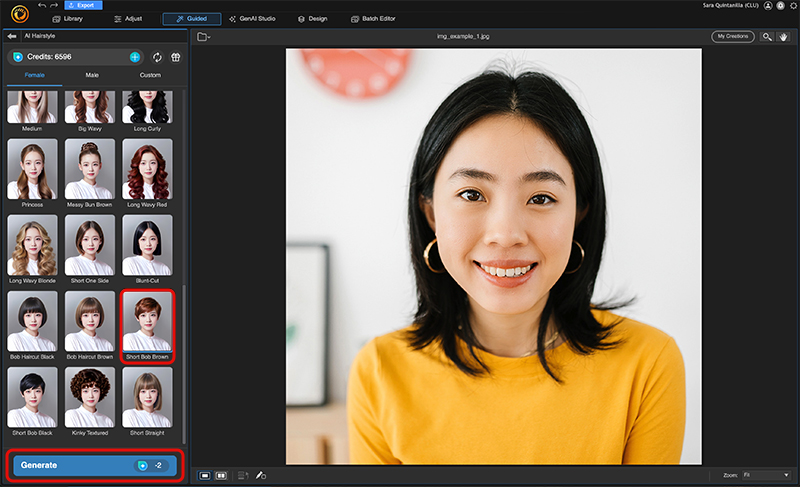This screenshot has width=800, height=487.
Task: Select the hand pan tool
Action: pyautogui.click(x=784, y=37)
